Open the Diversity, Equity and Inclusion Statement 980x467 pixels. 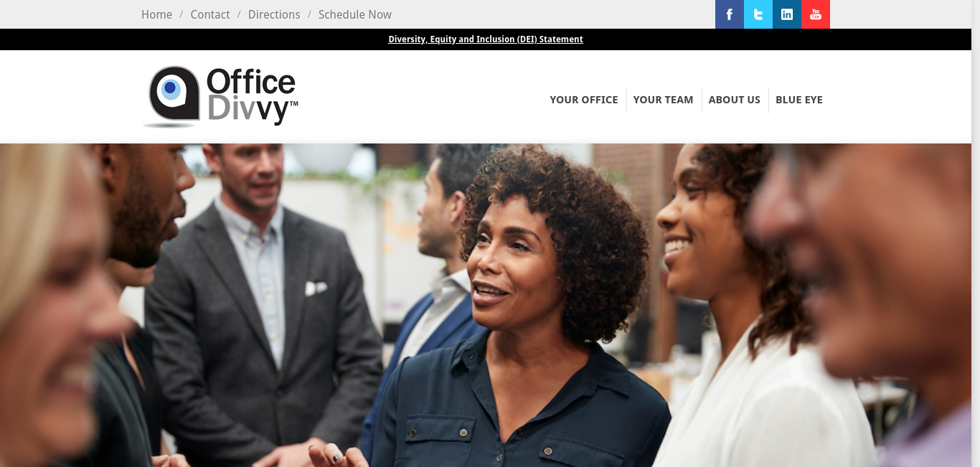[x=486, y=39]
